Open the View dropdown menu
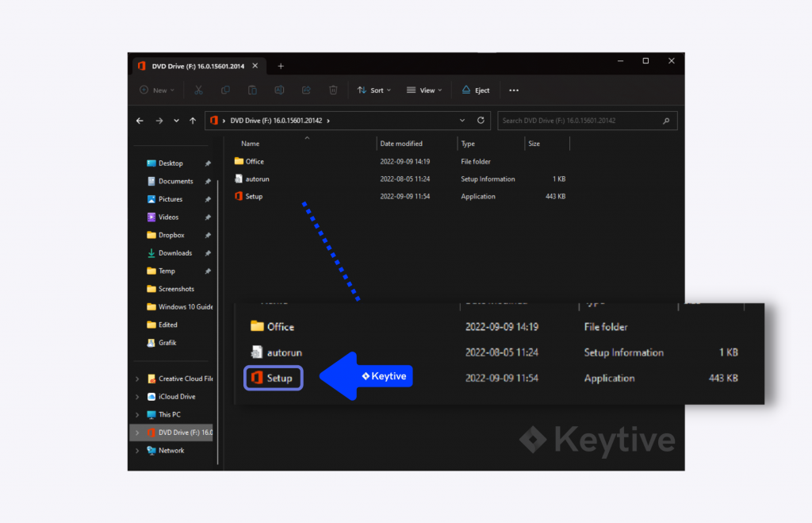Screen dimensions: 812x523 pyautogui.click(x=424, y=90)
